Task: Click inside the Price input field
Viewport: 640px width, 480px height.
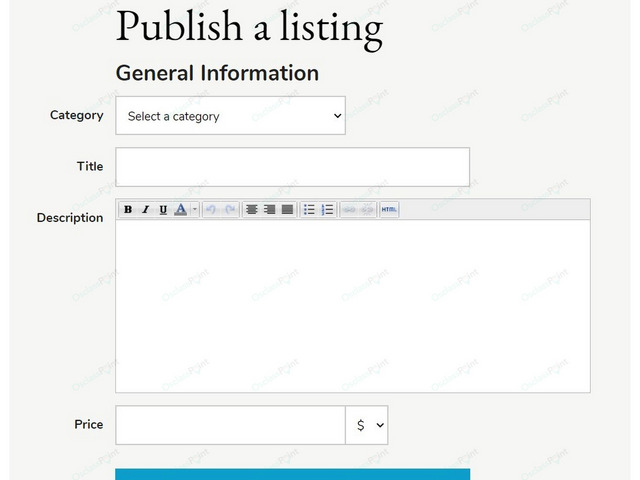Action: coord(231,425)
